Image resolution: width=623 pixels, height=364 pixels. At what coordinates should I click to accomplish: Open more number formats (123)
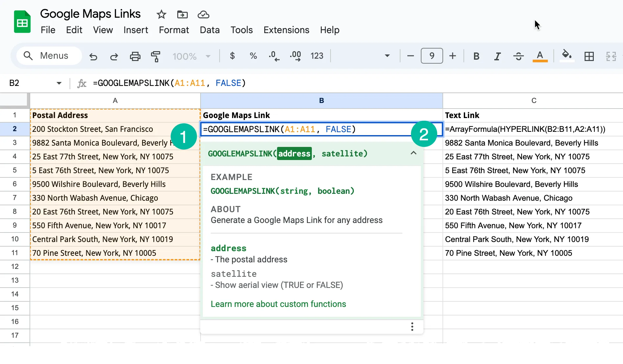point(317,56)
